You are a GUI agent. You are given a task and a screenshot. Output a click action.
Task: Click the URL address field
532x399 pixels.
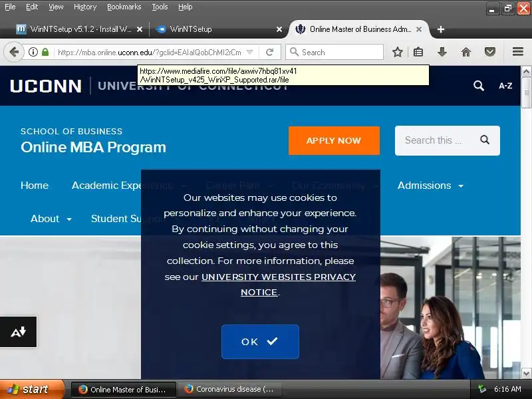tap(149, 53)
